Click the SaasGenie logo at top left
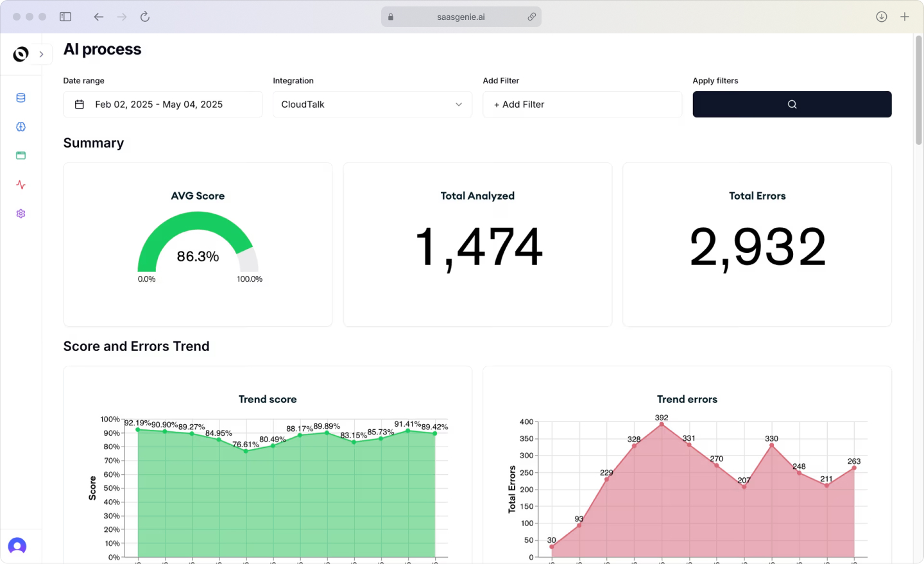 point(19,54)
